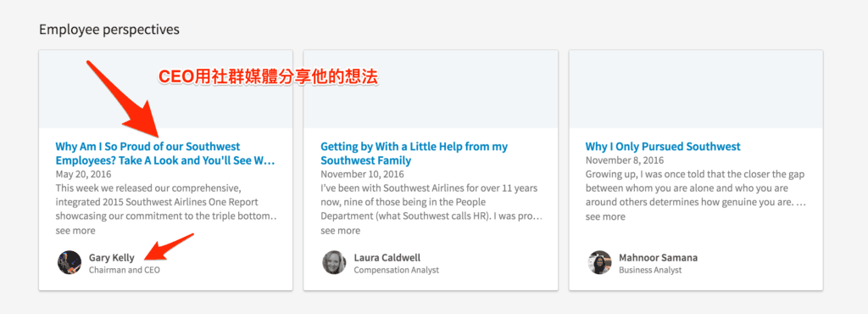Click the 'Employee perspectives' section heading
Viewport: 868px width, 314px height.
pyautogui.click(x=109, y=30)
